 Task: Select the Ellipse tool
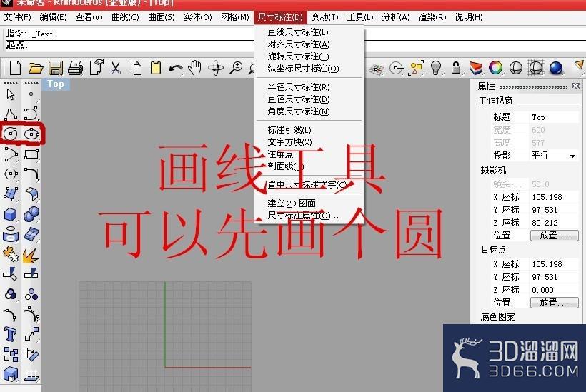(x=31, y=134)
